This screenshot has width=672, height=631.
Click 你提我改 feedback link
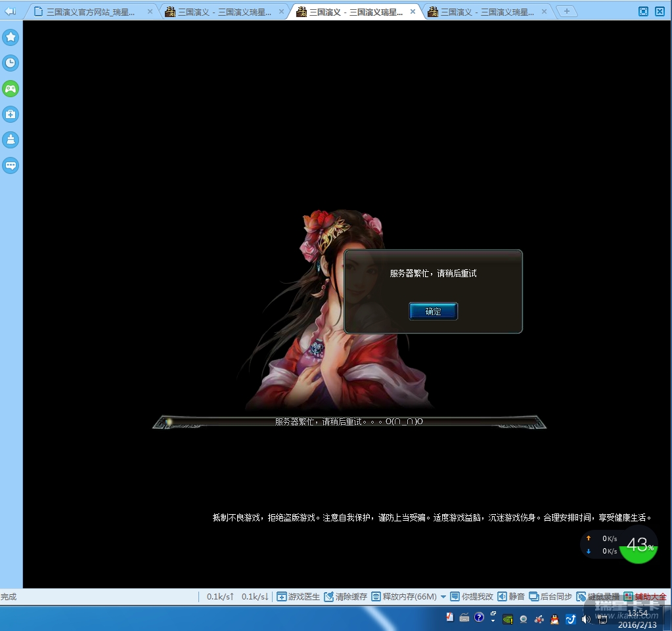point(471,596)
